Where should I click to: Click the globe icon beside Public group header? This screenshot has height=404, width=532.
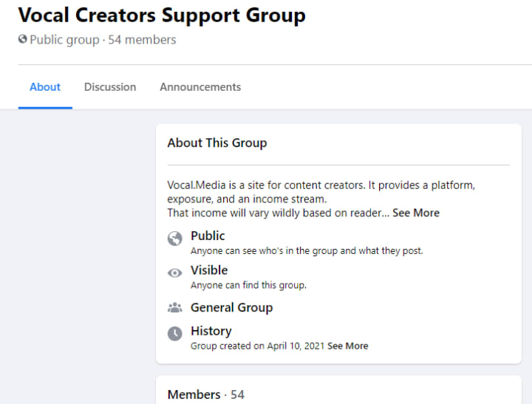23,40
